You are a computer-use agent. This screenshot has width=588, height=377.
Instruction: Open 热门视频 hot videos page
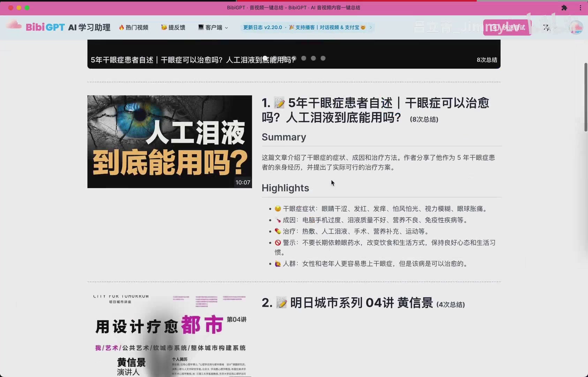134,28
